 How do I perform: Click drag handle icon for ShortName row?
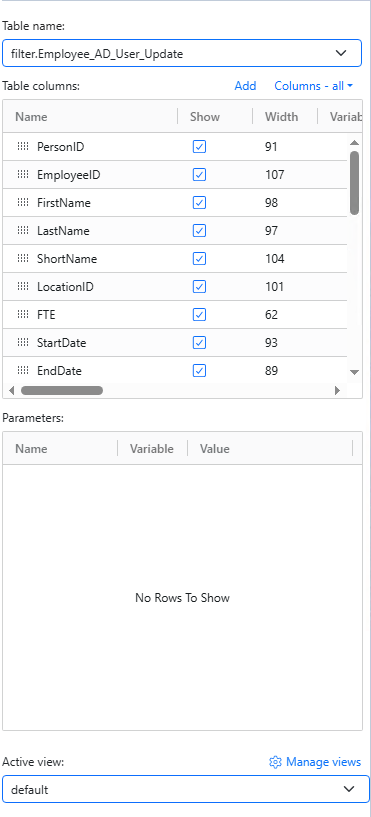pos(22,259)
